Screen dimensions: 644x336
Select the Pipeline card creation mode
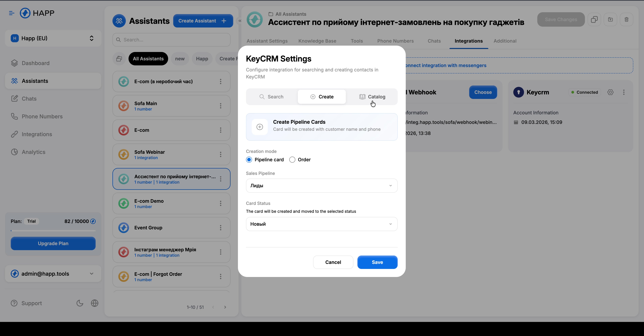[249, 160]
